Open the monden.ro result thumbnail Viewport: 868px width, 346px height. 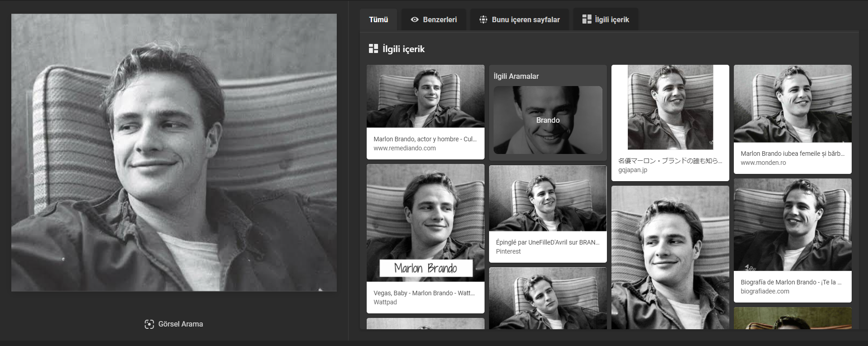[793, 104]
